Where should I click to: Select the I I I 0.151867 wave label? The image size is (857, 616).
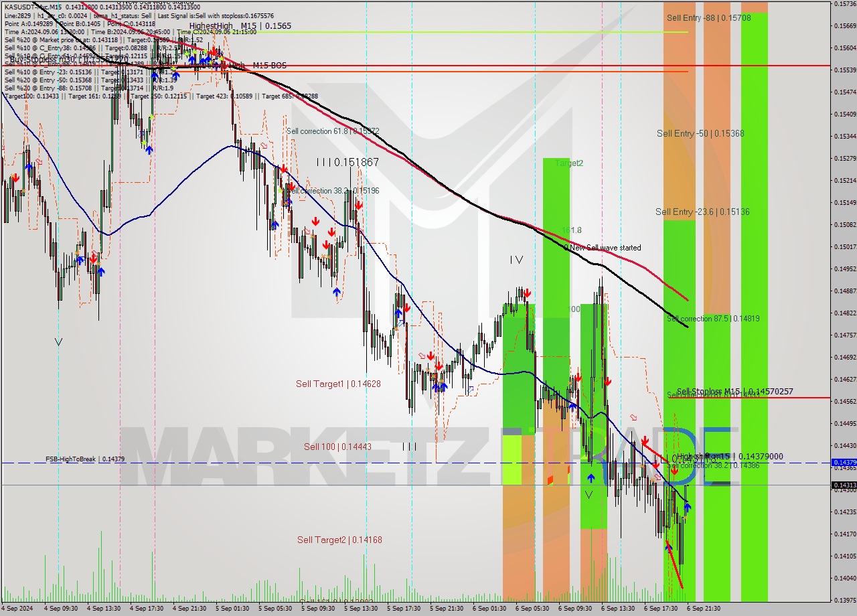point(348,162)
